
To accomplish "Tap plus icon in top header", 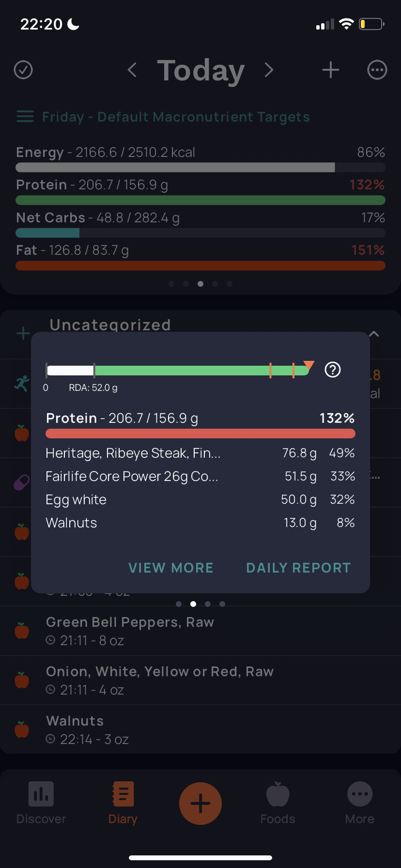I will tap(331, 70).
